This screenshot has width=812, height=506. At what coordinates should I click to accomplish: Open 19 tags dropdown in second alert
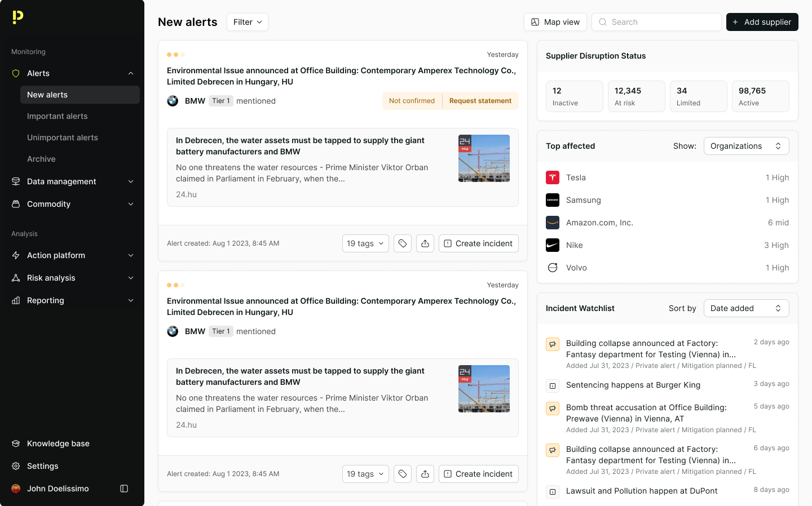pos(365,474)
